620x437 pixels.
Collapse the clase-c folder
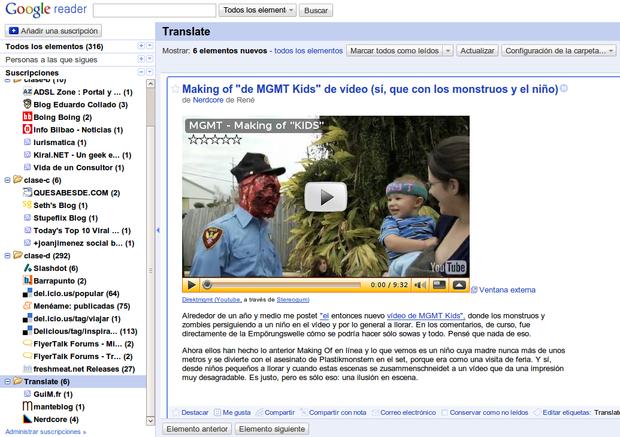tap(7, 180)
